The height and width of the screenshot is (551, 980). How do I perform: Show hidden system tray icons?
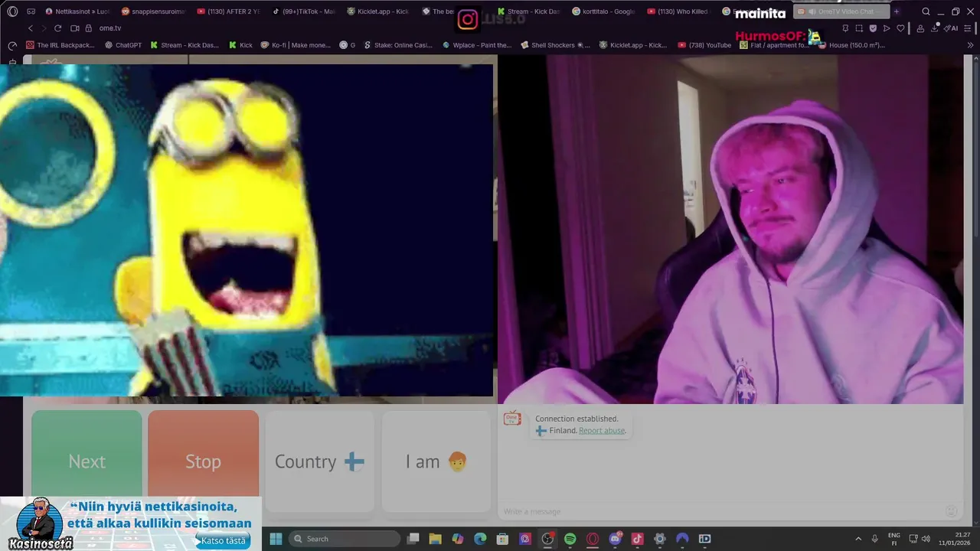click(x=857, y=539)
